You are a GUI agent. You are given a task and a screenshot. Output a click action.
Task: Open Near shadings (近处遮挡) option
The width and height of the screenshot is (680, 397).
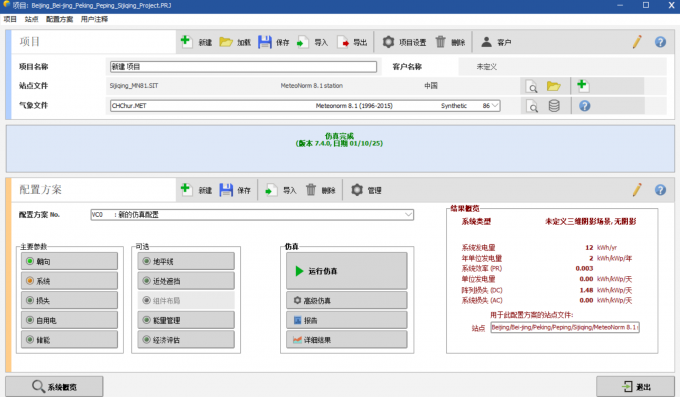click(x=186, y=281)
